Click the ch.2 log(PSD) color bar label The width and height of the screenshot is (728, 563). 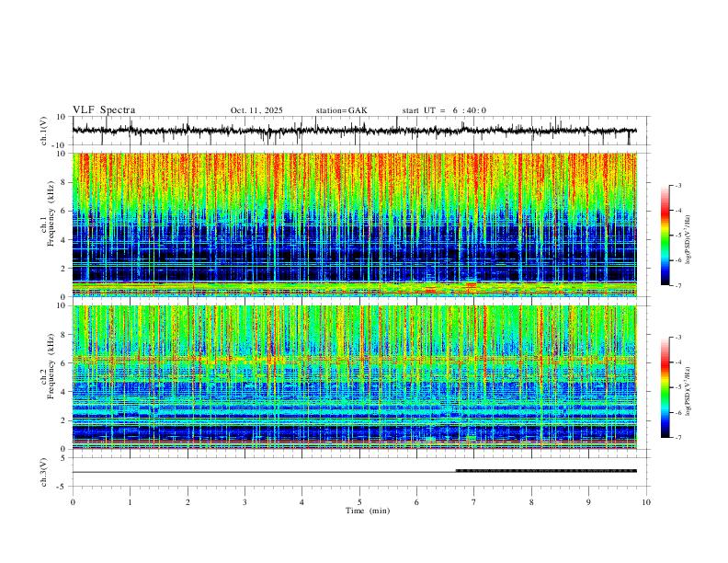pos(688,392)
